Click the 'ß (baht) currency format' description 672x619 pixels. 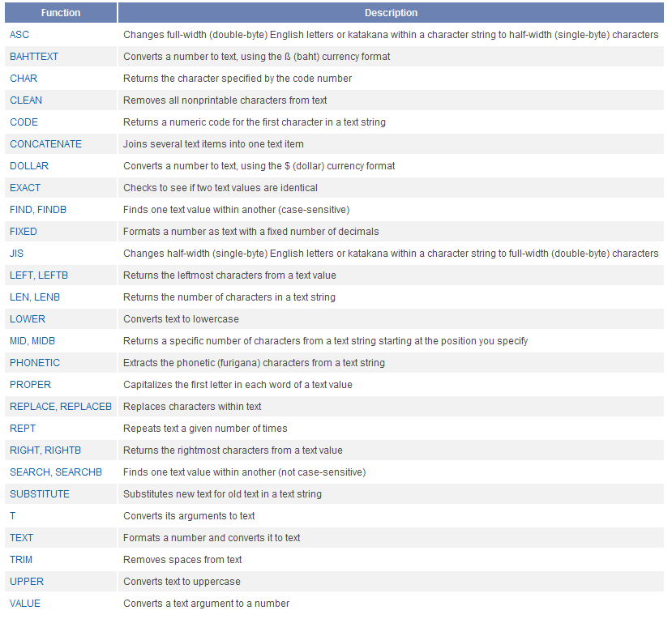257,57
